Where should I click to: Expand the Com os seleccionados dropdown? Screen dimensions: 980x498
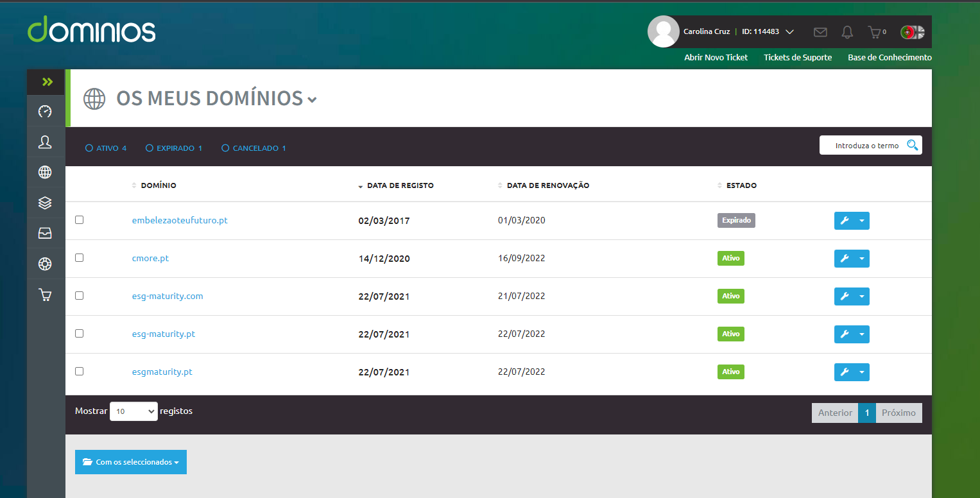[x=131, y=462]
